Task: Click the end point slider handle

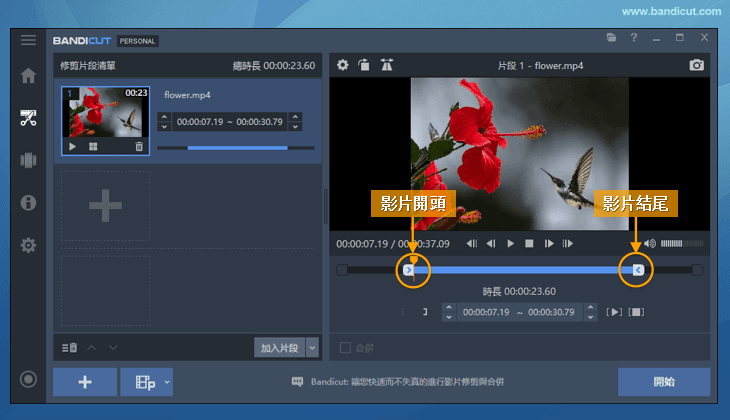Action: tap(638, 270)
